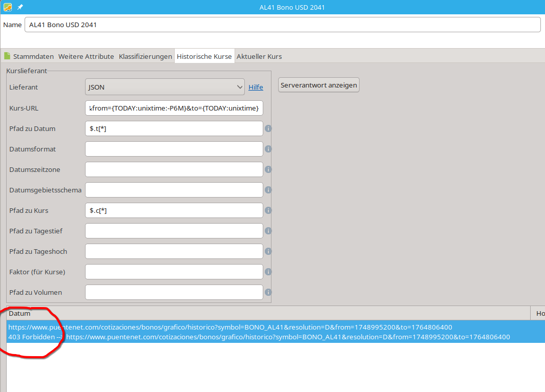Click into the Kurs-URL input field
Screen dimensions: 545x392
click(174, 108)
